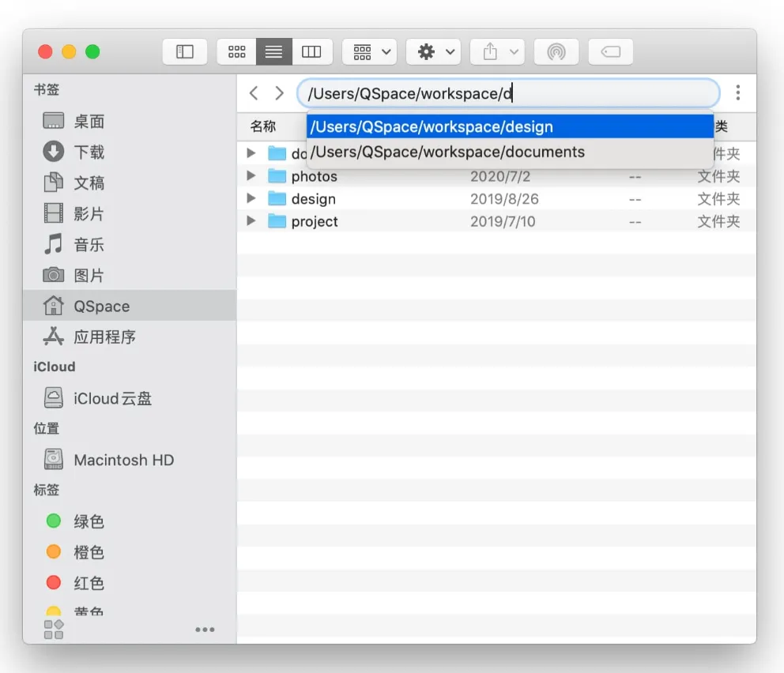Click the documents icon beside 文稿
The image size is (784, 673).
coord(54,182)
